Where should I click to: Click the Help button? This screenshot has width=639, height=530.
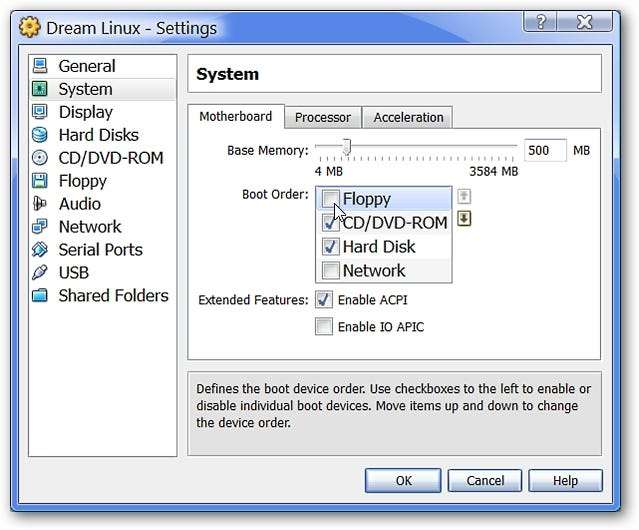(x=565, y=481)
